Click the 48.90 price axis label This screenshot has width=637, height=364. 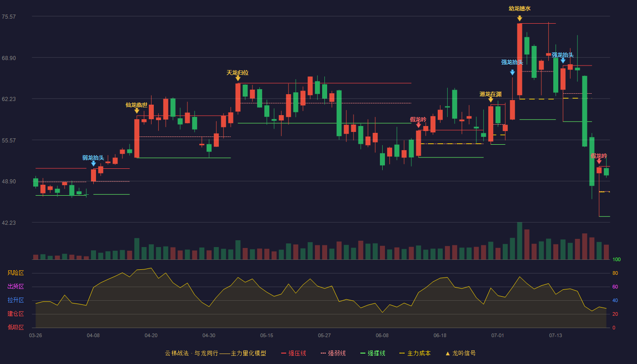pos(9,182)
